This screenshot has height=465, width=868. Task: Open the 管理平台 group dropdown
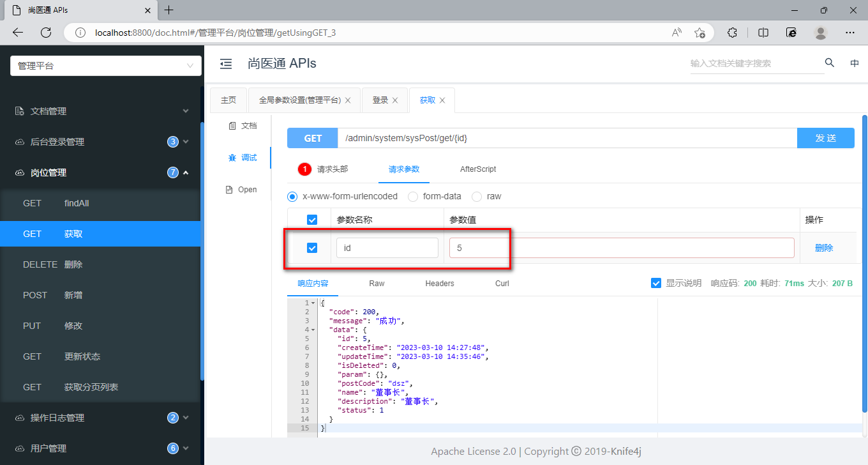point(106,66)
